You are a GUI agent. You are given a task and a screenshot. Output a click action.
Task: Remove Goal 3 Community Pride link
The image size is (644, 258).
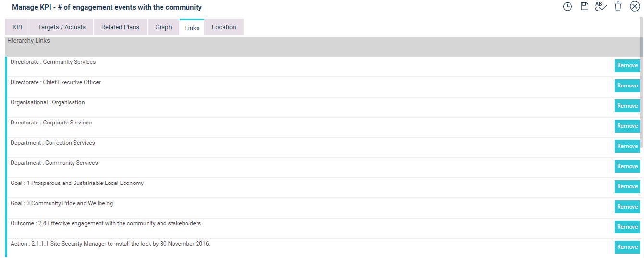[627, 207]
